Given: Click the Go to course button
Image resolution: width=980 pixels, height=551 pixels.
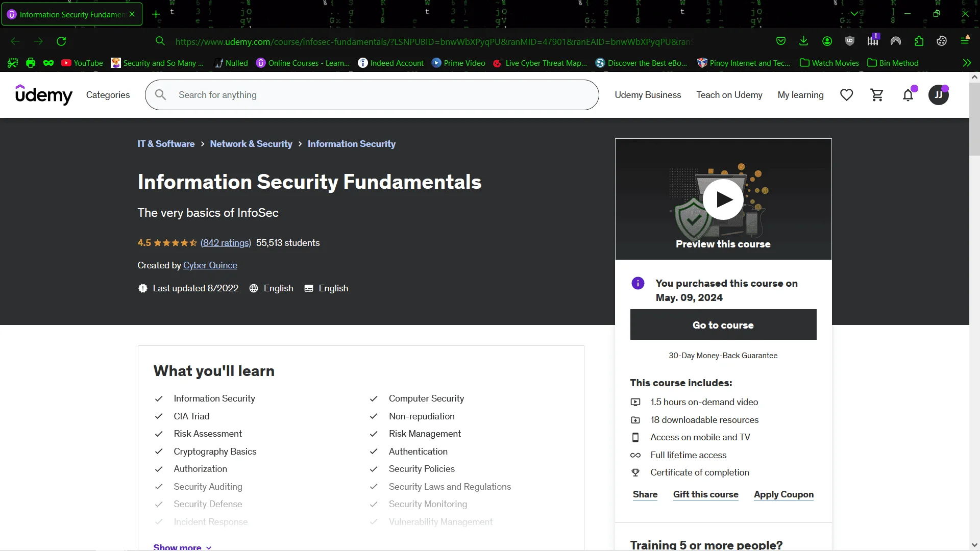Looking at the screenshot, I should (x=723, y=324).
